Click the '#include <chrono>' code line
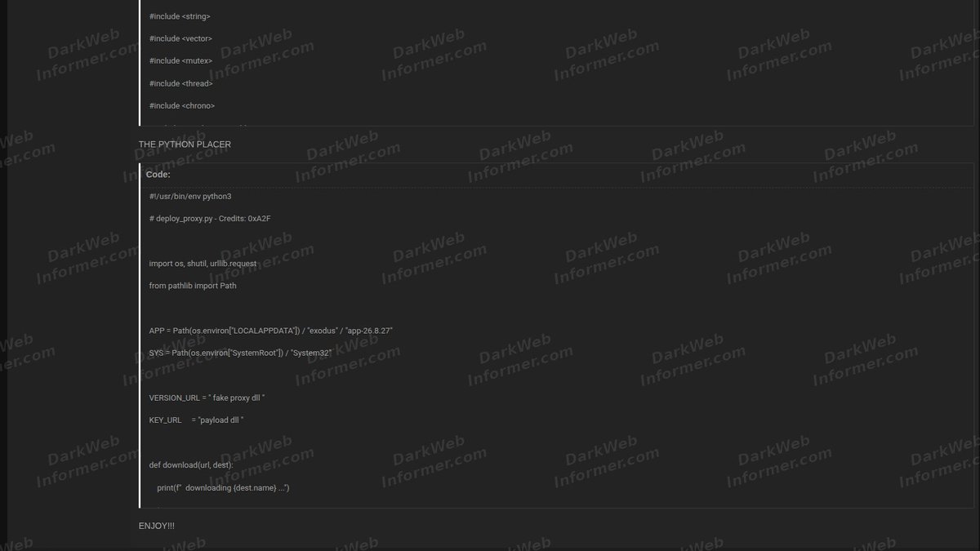This screenshot has height=551, width=980. tap(181, 105)
